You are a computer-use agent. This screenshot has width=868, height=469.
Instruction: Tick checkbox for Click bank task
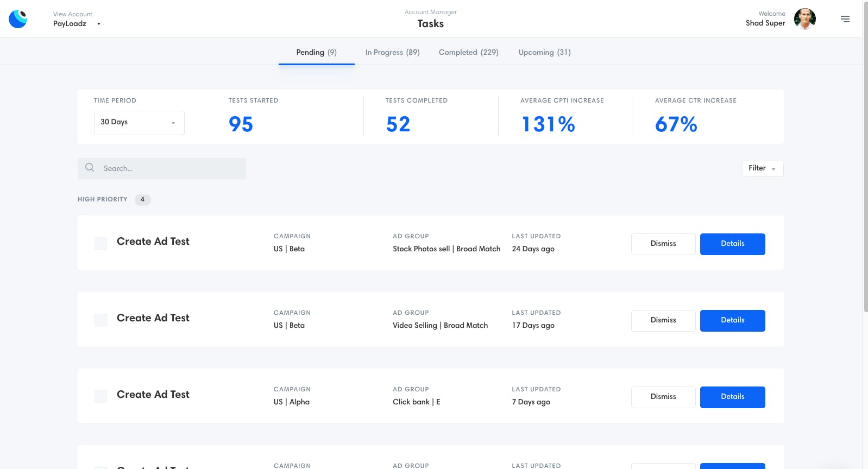click(x=100, y=396)
